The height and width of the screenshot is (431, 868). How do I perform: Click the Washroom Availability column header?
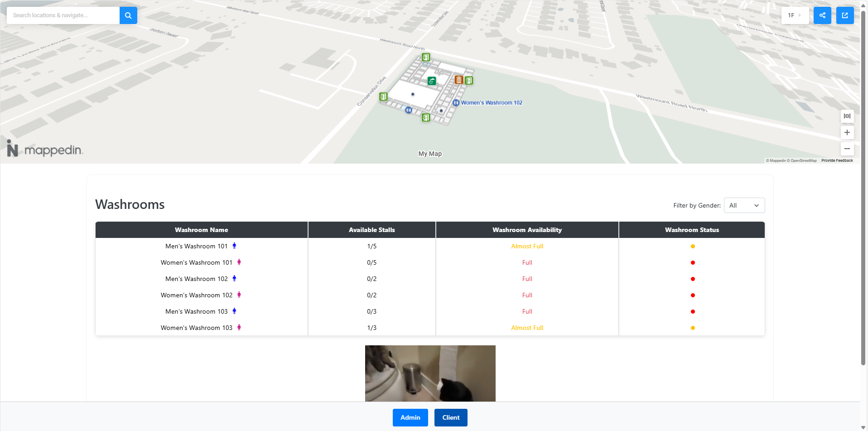point(527,230)
